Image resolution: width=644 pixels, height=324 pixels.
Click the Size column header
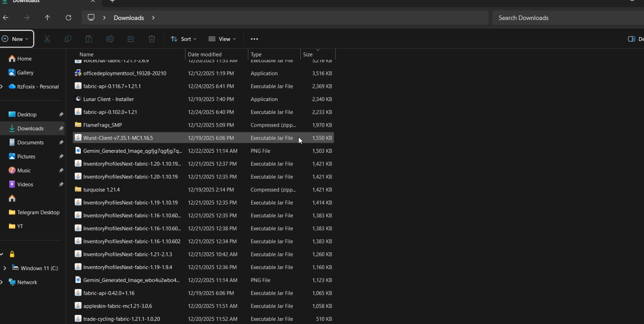[x=308, y=55]
